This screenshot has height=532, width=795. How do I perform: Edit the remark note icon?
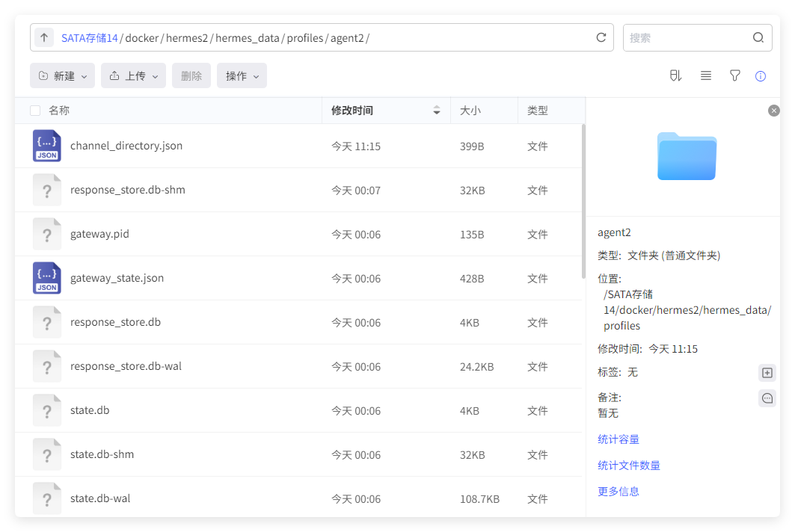pyautogui.click(x=767, y=398)
